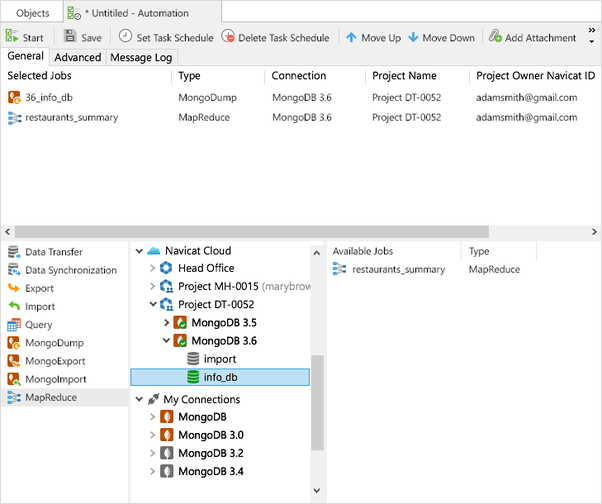Click the connection tree vertical scrollbar thumb
Screen dimensions: 602x504
317,402
